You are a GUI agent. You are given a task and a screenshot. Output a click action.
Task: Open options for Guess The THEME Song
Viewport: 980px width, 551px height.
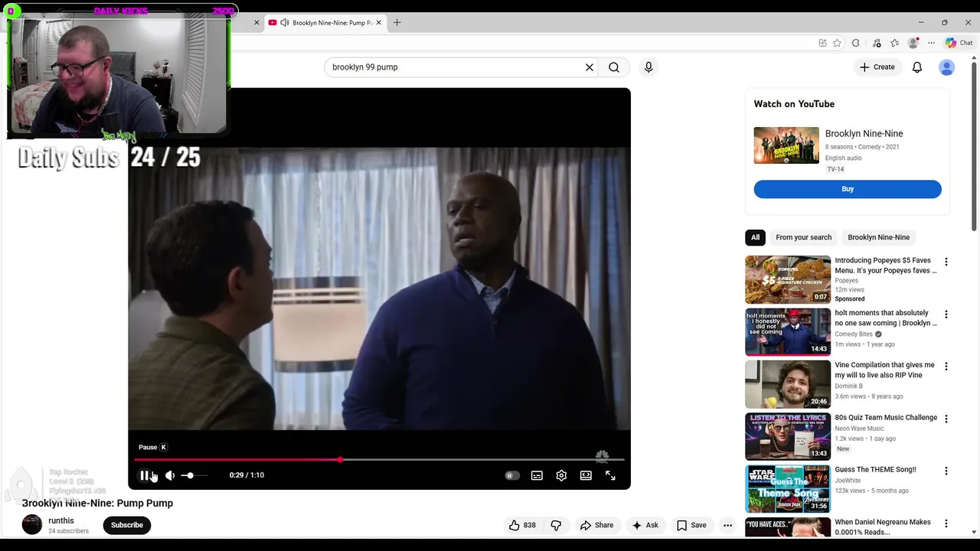click(946, 471)
